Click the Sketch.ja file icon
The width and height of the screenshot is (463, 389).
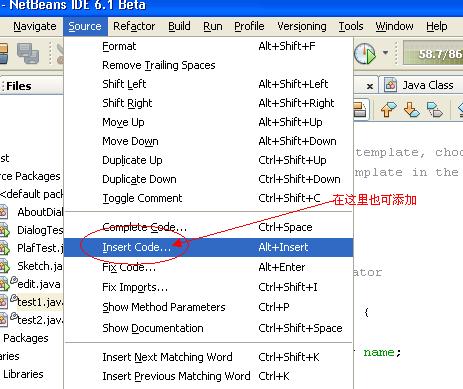click(5, 267)
